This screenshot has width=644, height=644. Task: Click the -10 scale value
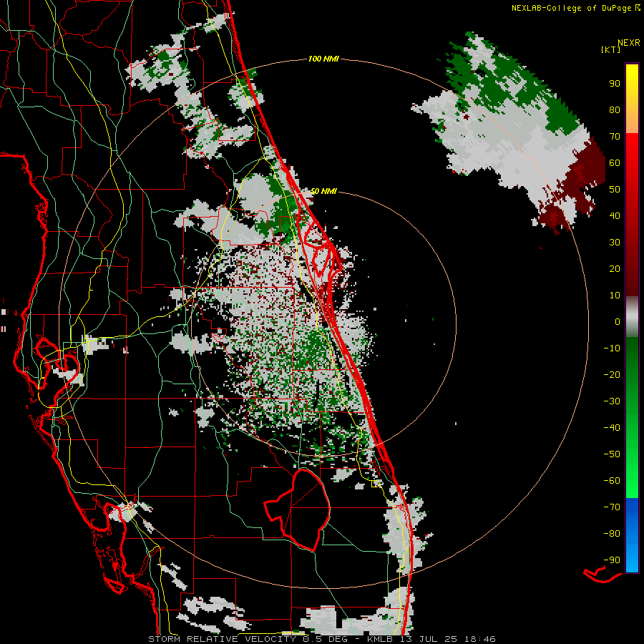pos(612,348)
